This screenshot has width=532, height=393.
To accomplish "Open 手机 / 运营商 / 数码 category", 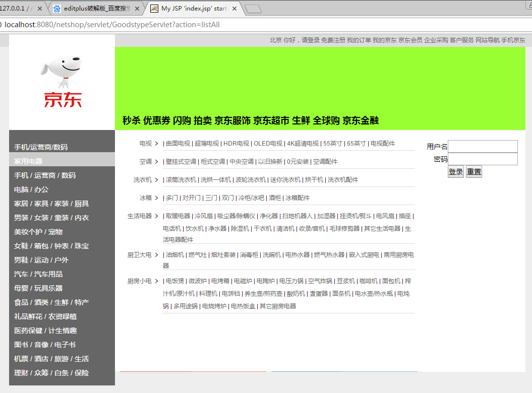I will pos(45,175).
